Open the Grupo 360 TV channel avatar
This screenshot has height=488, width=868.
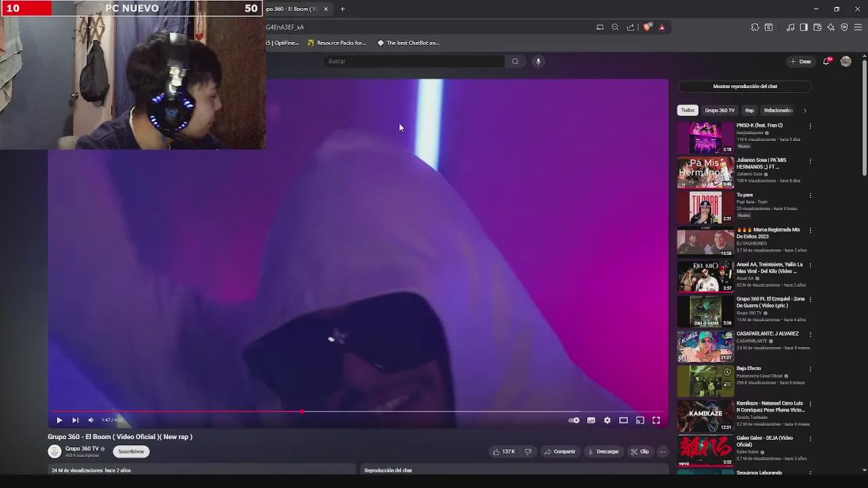pos(54,451)
